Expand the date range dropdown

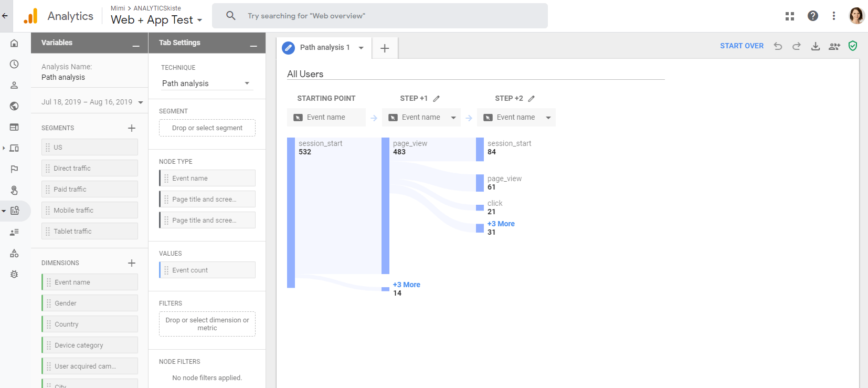[140, 102]
